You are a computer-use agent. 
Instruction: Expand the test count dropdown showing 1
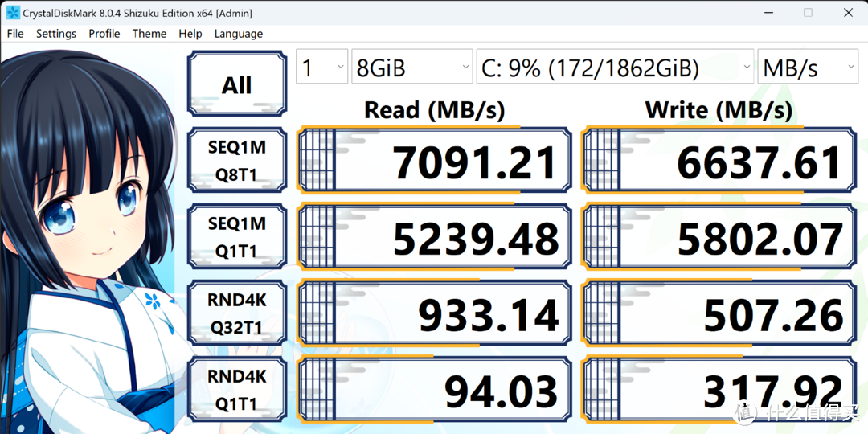(321, 67)
